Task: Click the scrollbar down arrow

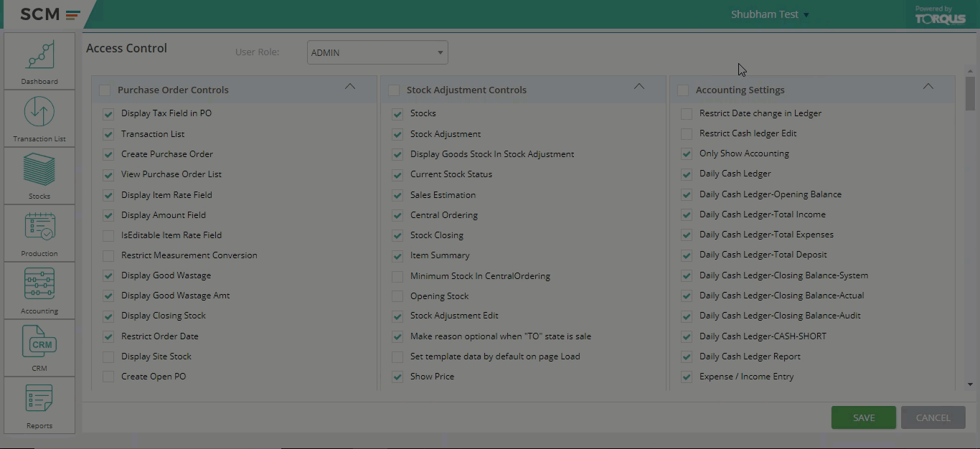Action: coord(970,385)
